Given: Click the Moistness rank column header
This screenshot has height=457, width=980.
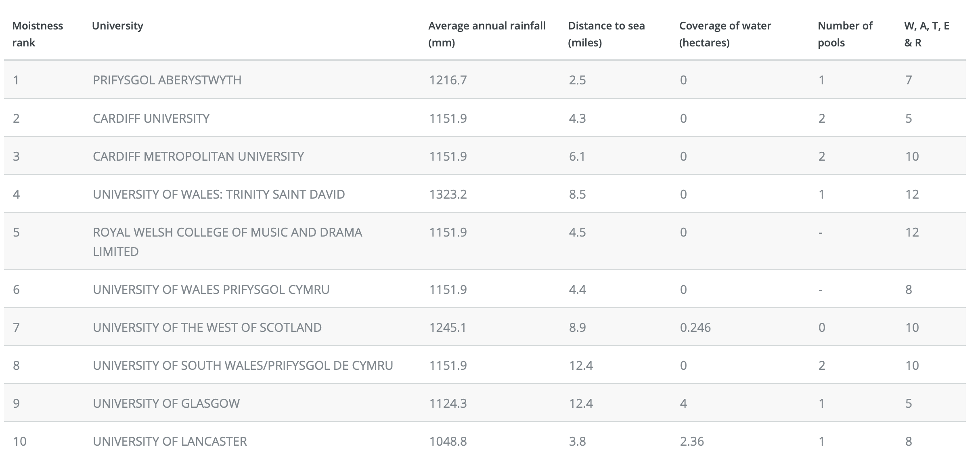Looking at the screenshot, I should pyautogui.click(x=38, y=34).
